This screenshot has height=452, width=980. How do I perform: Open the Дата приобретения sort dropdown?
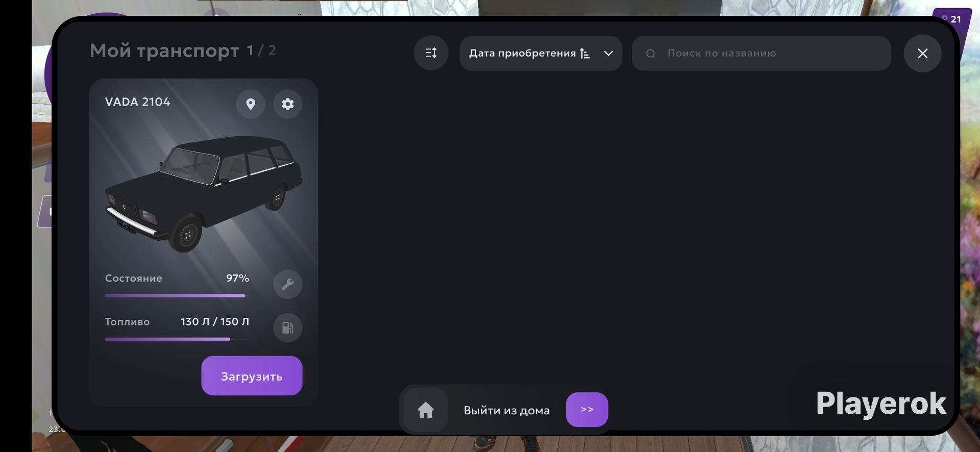541,53
